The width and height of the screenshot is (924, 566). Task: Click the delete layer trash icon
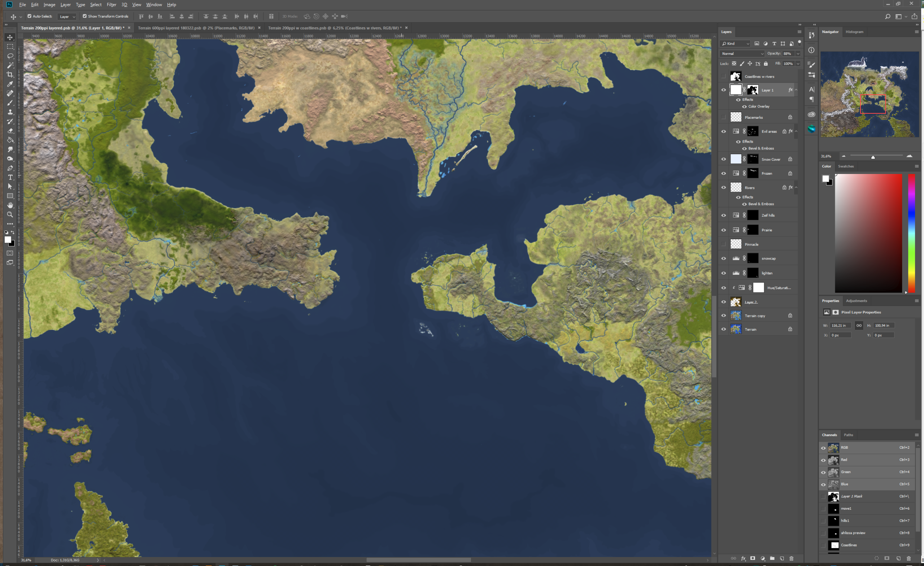tap(791, 558)
